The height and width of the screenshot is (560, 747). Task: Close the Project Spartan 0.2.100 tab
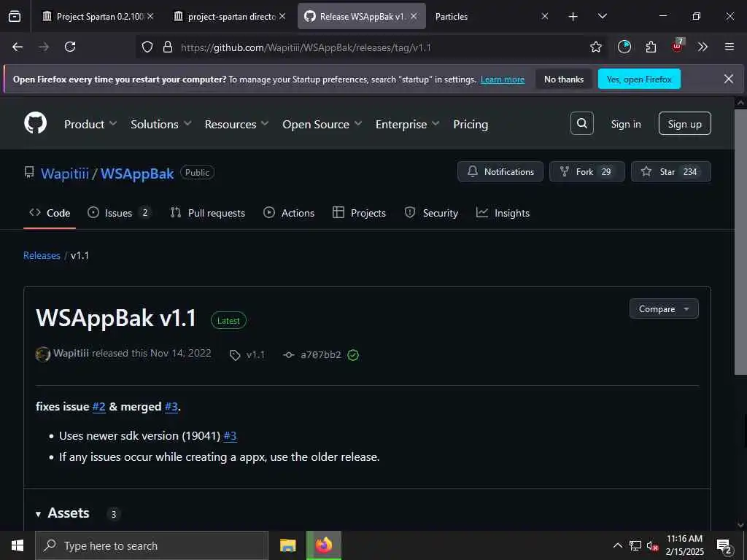pyautogui.click(x=150, y=16)
